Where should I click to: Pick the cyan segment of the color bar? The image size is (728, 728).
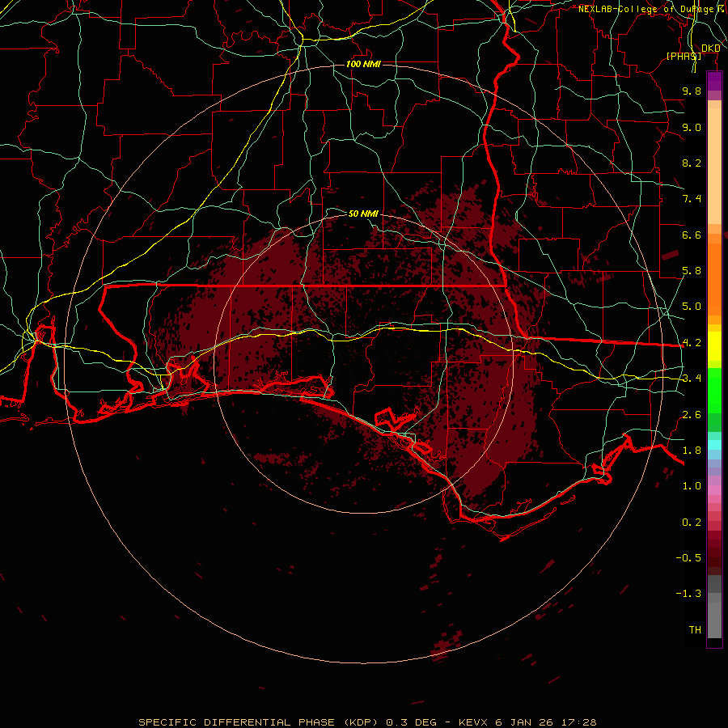[714, 445]
